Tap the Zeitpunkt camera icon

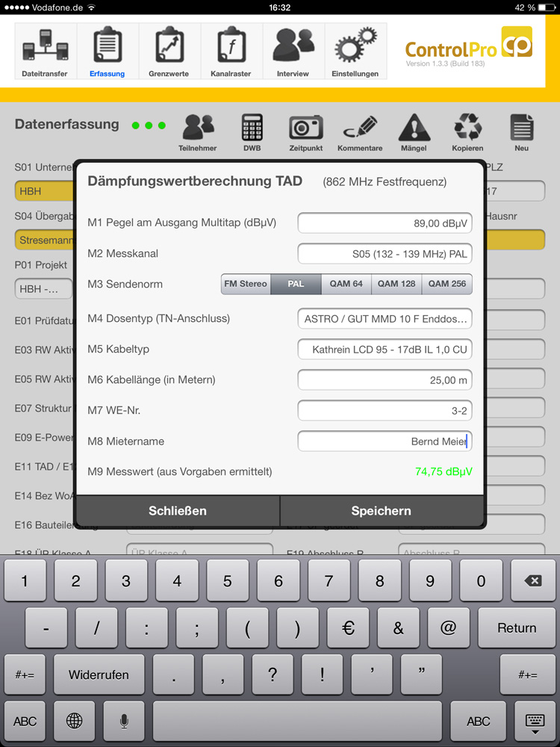tap(305, 133)
